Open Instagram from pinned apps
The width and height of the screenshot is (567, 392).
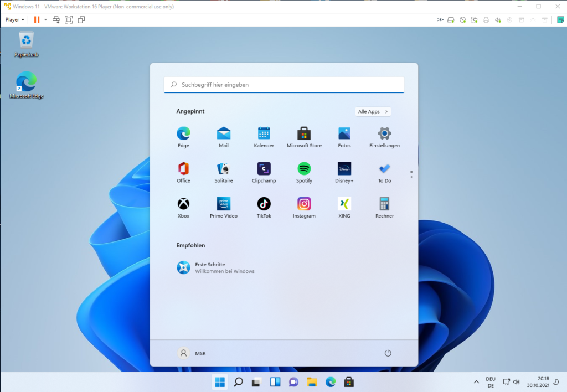pyautogui.click(x=304, y=204)
